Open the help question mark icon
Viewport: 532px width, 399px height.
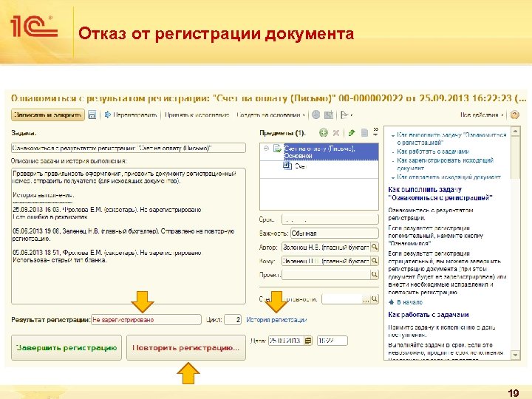[515, 115]
